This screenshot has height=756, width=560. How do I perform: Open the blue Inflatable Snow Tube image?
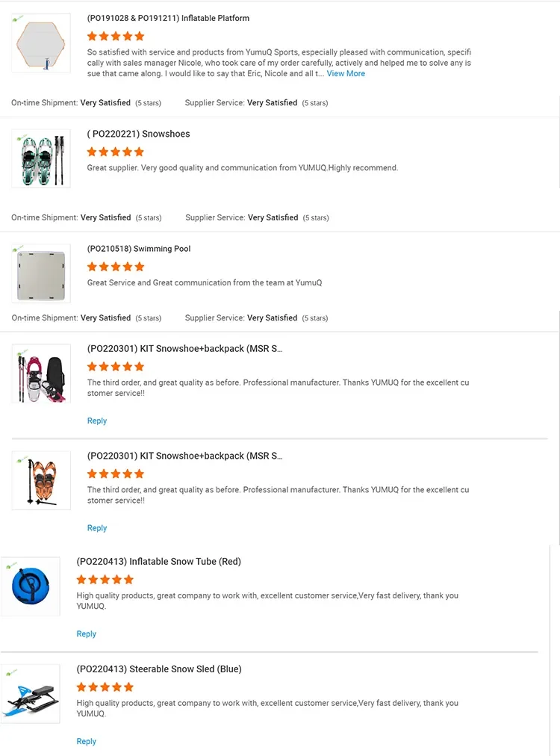[x=31, y=586]
